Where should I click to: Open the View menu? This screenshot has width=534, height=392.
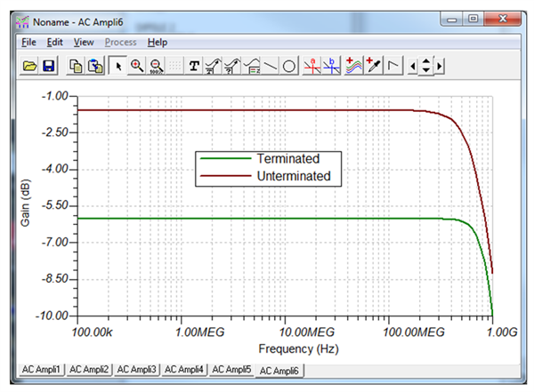point(84,42)
